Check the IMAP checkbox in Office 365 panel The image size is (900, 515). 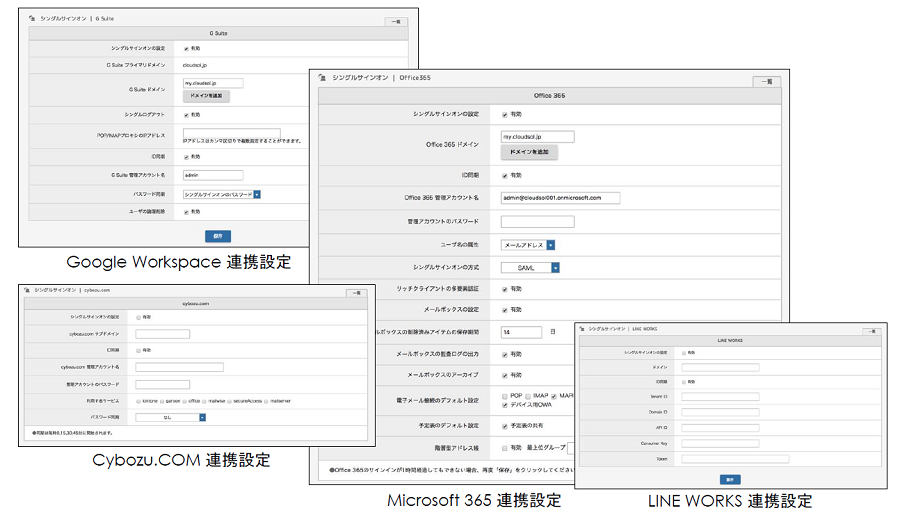pyautogui.click(x=528, y=396)
